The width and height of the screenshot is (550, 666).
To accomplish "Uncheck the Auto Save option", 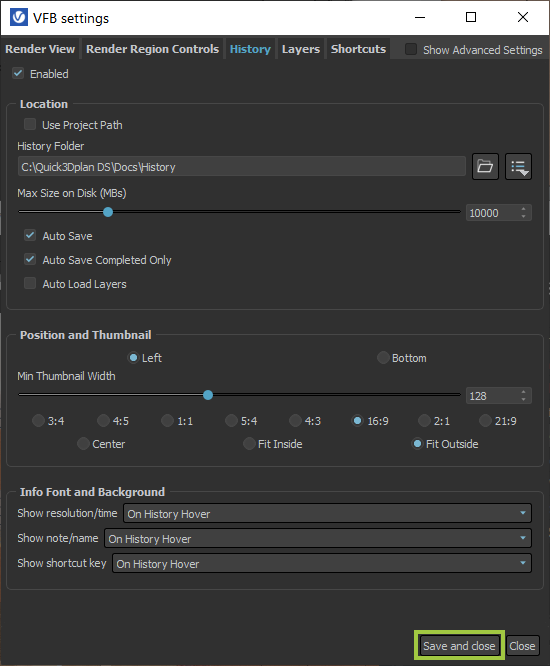I will (30, 235).
